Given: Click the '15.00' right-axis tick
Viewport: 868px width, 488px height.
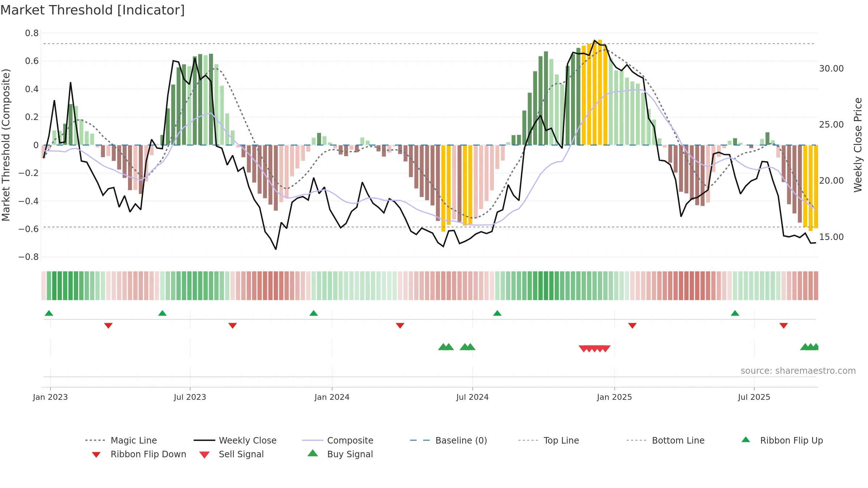Looking at the screenshot, I should (x=831, y=237).
